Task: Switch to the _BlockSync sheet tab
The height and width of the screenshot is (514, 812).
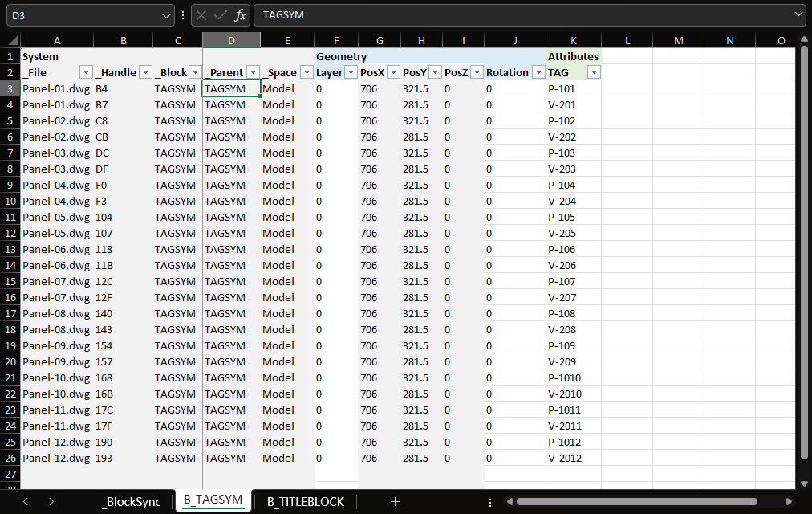Action: 132,502
